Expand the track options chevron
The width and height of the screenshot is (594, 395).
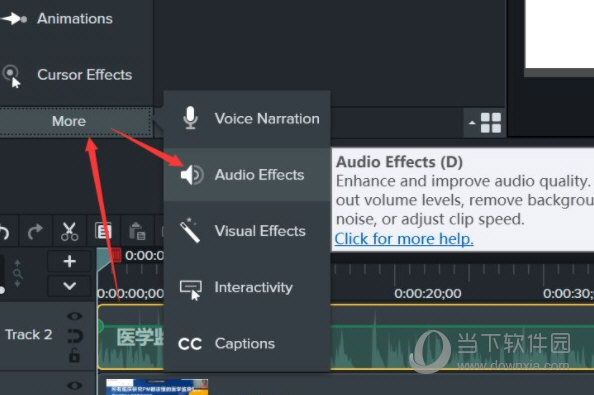click(x=69, y=286)
